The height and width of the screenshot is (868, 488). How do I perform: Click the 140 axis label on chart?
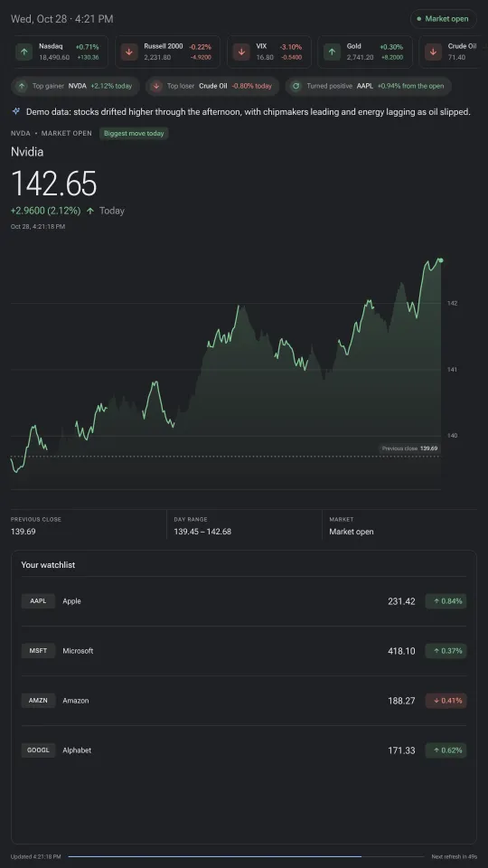(453, 436)
